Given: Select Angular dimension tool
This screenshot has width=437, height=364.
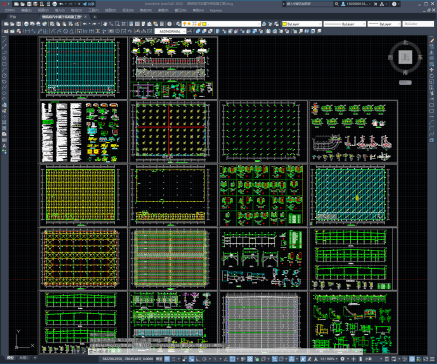Looking at the screenshot, I should pos(71,31).
